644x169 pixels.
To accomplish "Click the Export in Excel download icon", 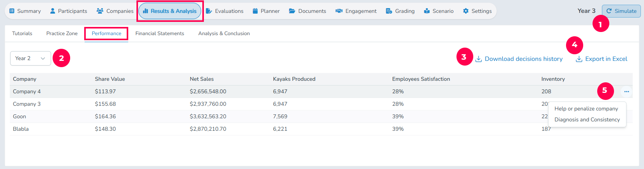I will [x=579, y=59].
